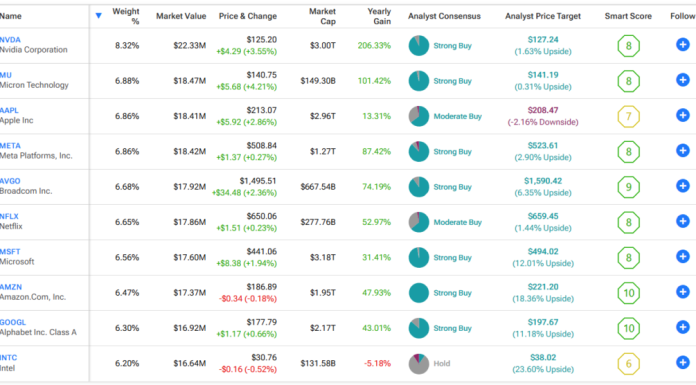Image resolution: width=696 pixels, height=385 pixels.
Task: Open Netflix Smart Score 8 badge
Action: click(629, 222)
